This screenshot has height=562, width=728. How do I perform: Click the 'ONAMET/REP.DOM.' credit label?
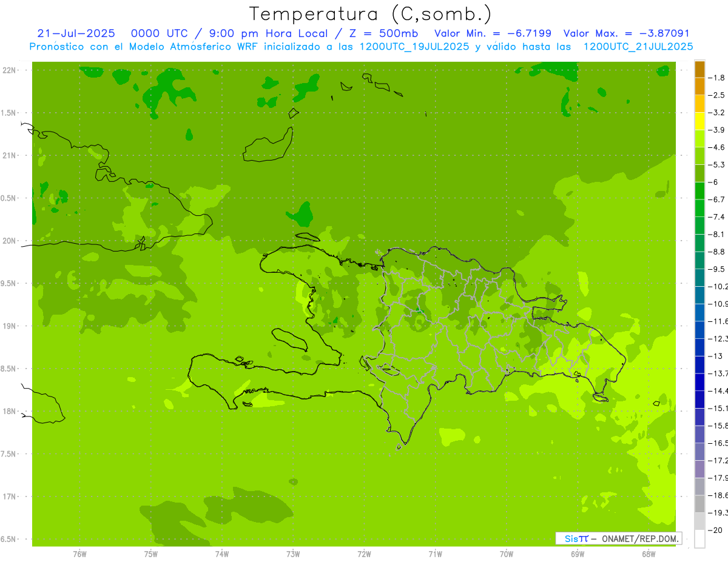pyautogui.click(x=639, y=538)
